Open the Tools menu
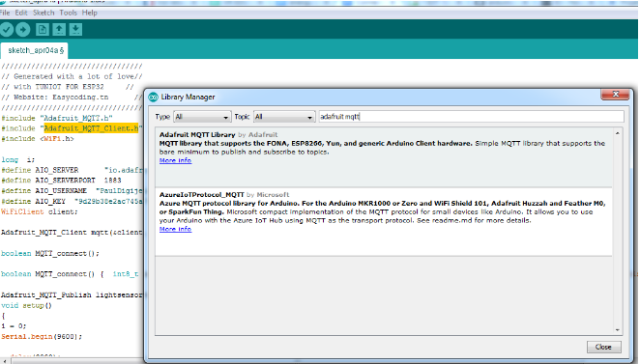Screen dimensions: 640x364 click(68, 13)
